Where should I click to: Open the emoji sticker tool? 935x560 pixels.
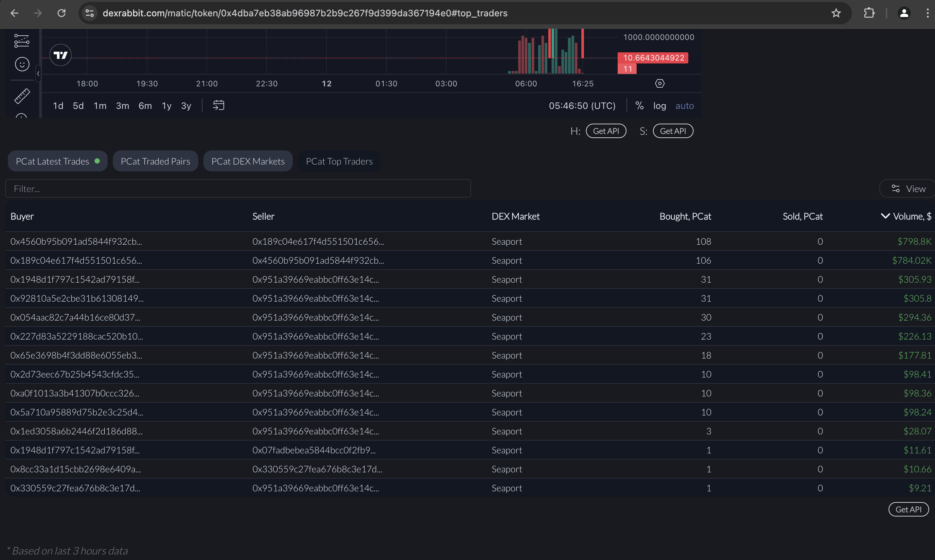pos(22,64)
